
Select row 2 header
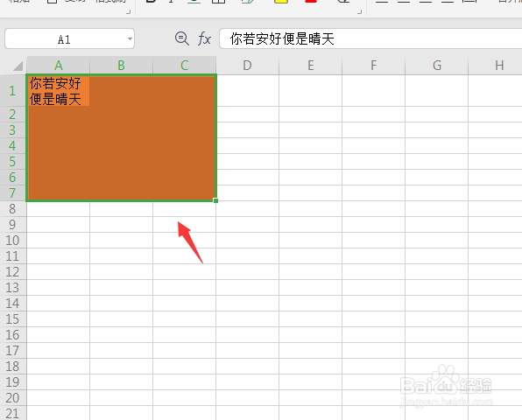(12, 115)
